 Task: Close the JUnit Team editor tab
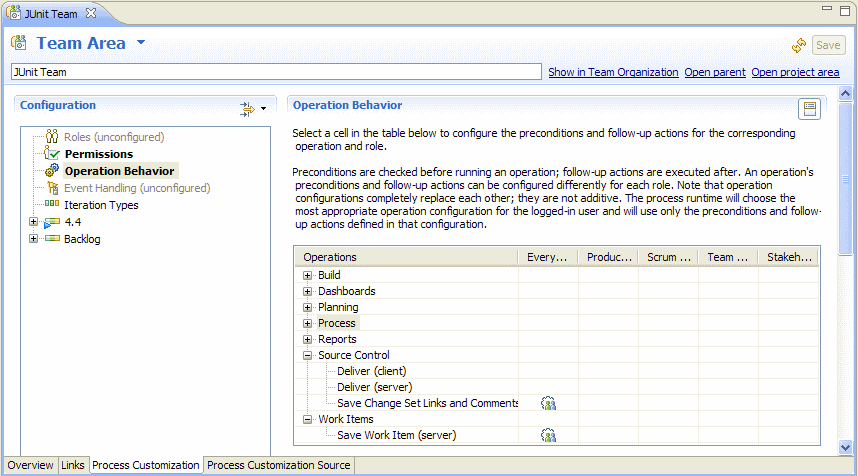[91, 14]
